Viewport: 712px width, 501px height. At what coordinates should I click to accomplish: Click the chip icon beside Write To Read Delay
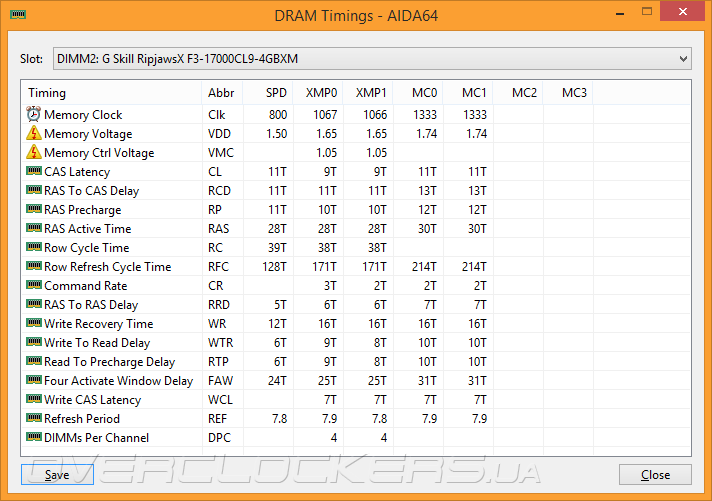[34, 342]
